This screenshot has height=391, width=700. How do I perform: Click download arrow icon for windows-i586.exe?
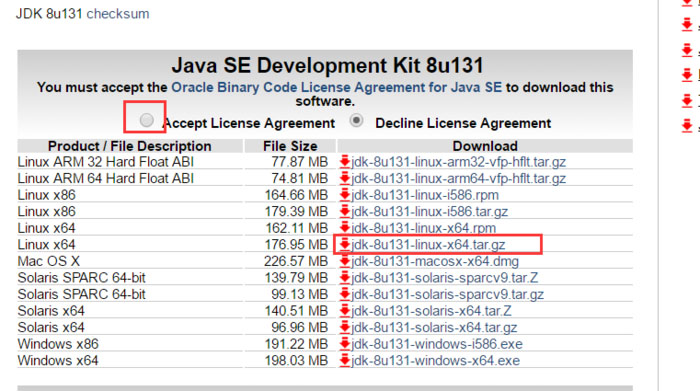pyautogui.click(x=345, y=344)
